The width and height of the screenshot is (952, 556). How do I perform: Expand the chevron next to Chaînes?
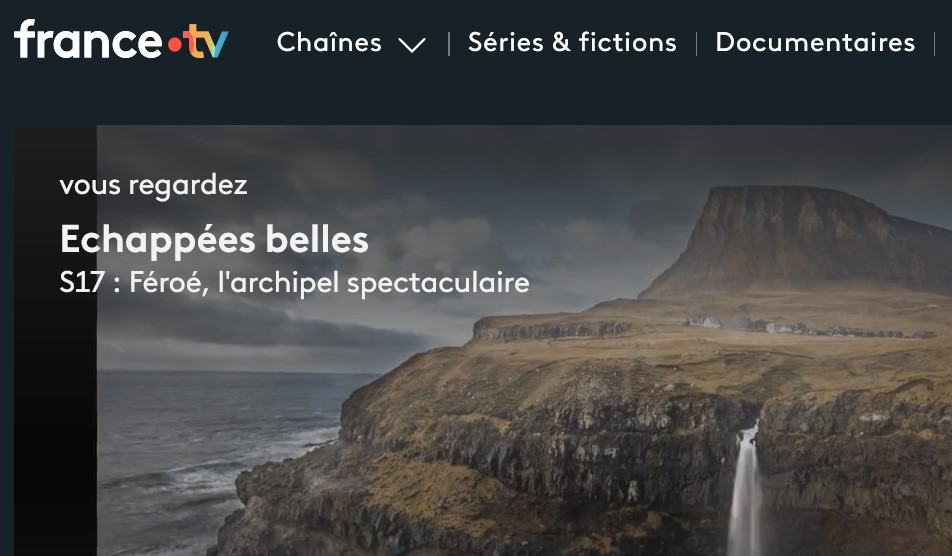[x=412, y=45]
